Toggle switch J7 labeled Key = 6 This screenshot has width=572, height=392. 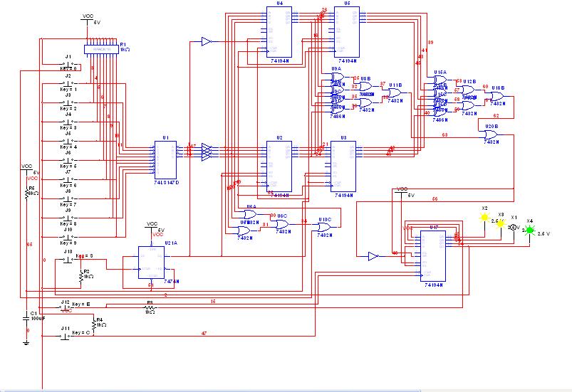pyautogui.click(x=68, y=179)
